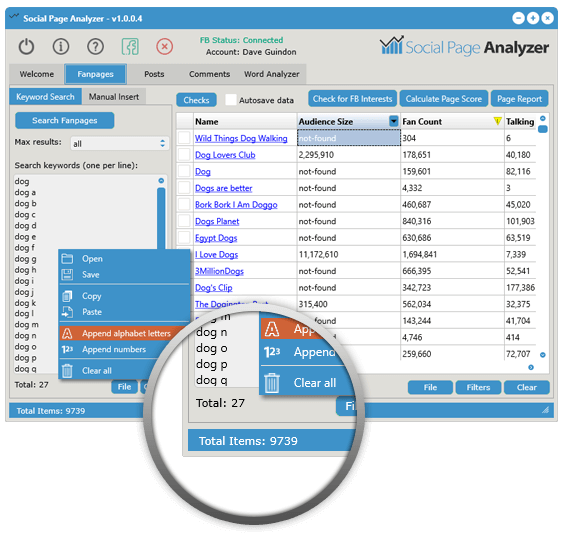The width and height of the screenshot is (562, 538).
Task: Open the info icon in toolbar
Action: tap(61, 47)
